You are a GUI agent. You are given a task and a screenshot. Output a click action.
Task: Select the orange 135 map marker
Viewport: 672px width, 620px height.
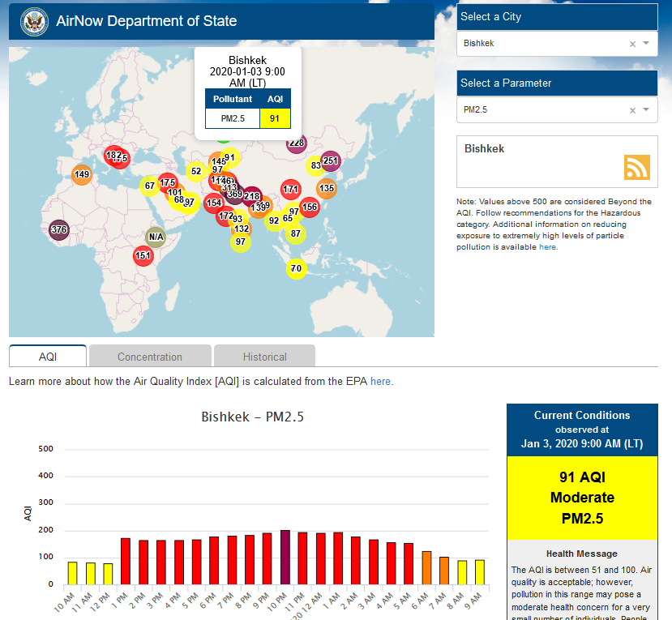pos(326,189)
